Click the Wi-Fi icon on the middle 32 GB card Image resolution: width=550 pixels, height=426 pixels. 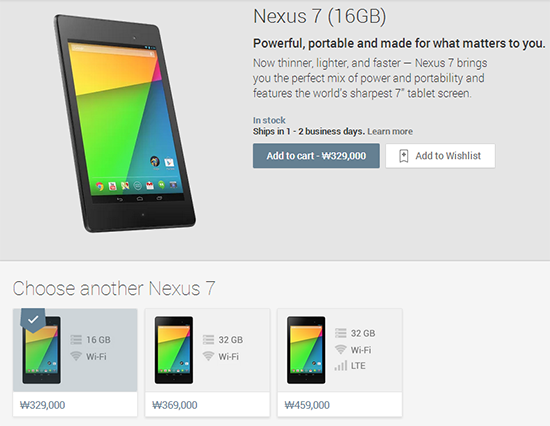(x=208, y=356)
